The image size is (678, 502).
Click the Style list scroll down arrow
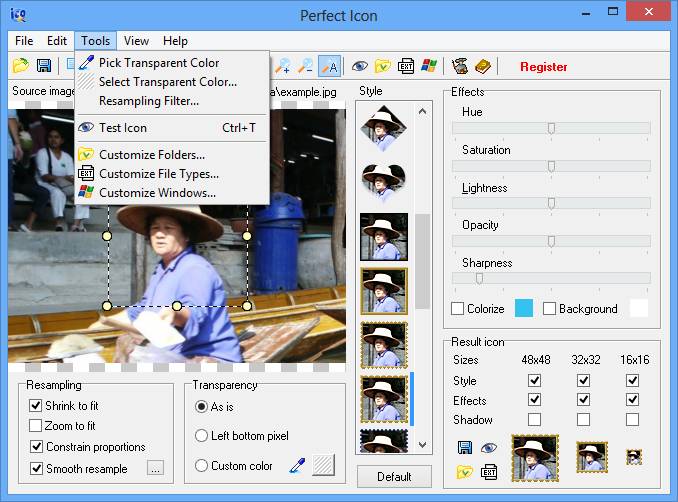[x=423, y=445]
